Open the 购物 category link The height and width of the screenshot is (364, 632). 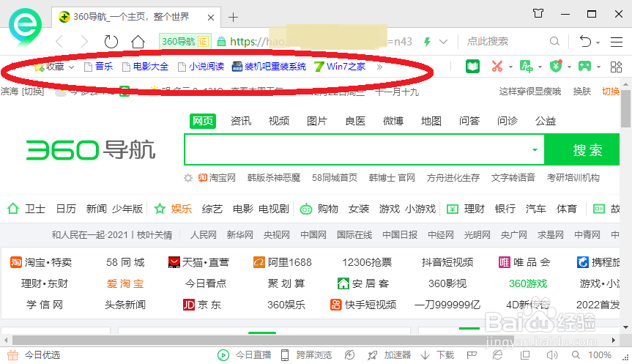coord(327,209)
